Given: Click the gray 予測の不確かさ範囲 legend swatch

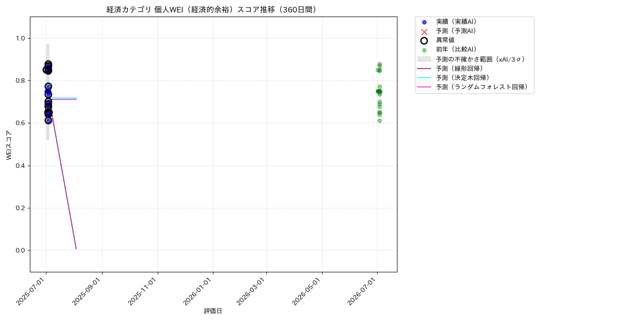Looking at the screenshot, I should click(x=424, y=59).
